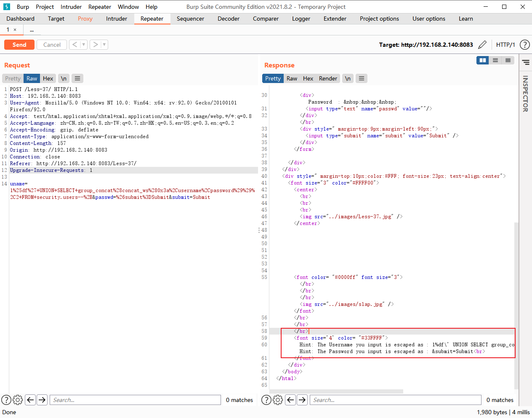532x418 pixels.
Task: Open request search settings gear
Action: [18, 400]
